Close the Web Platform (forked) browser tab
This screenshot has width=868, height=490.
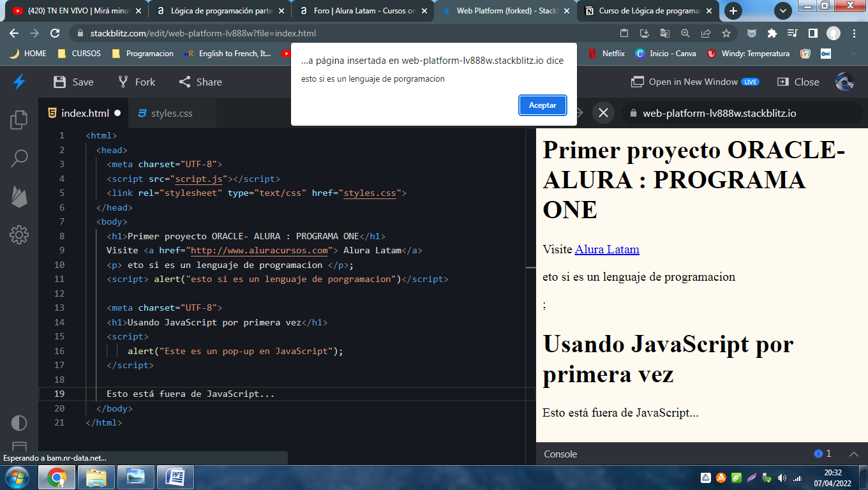click(x=567, y=11)
